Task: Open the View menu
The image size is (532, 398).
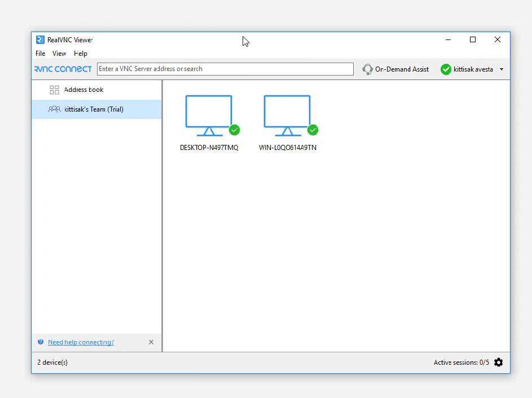Action: tap(59, 54)
